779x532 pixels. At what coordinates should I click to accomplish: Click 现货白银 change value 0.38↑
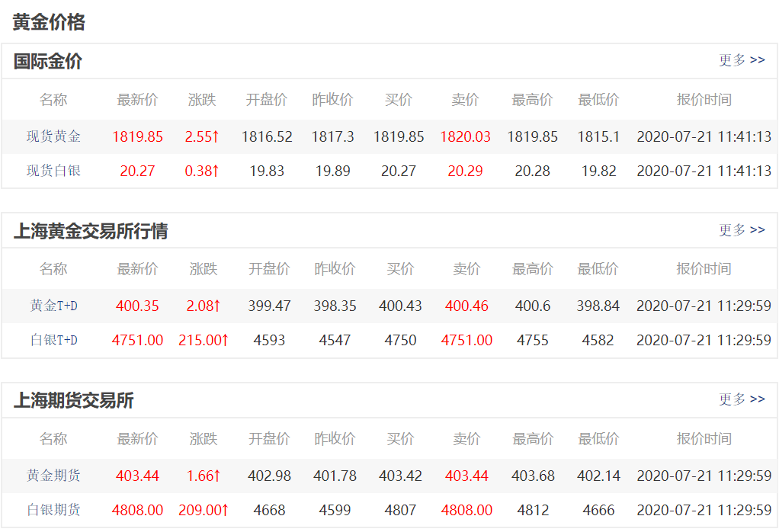coord(202,171)
